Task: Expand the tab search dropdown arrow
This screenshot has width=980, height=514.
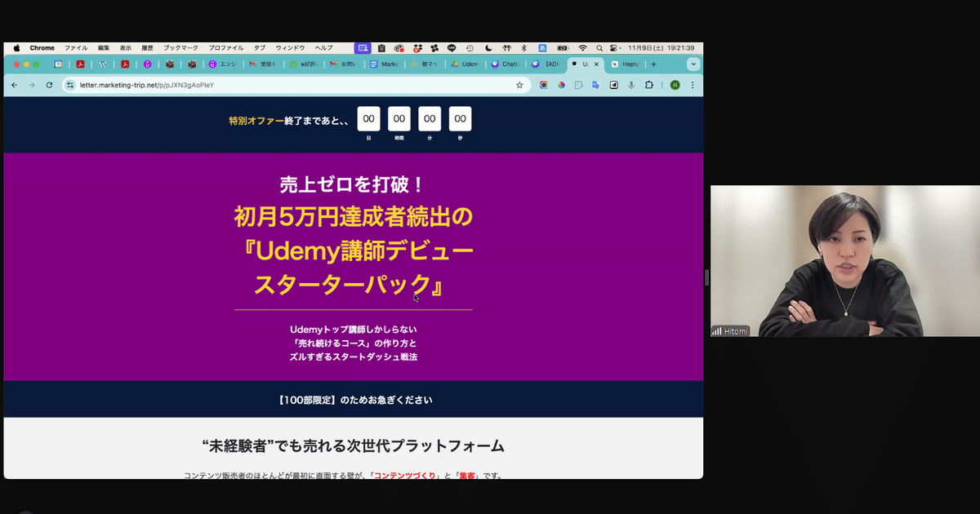Action: point(693,64)
